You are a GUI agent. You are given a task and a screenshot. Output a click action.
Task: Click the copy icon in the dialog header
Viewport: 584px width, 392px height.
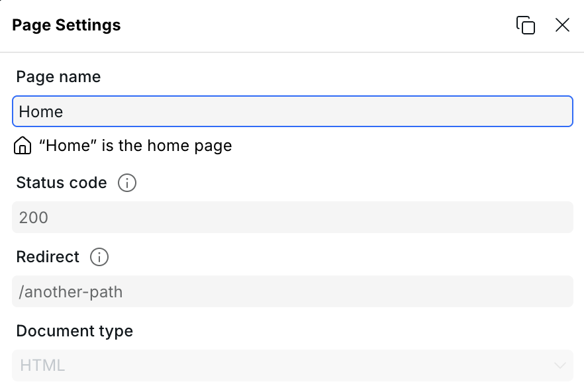point(526,24)
